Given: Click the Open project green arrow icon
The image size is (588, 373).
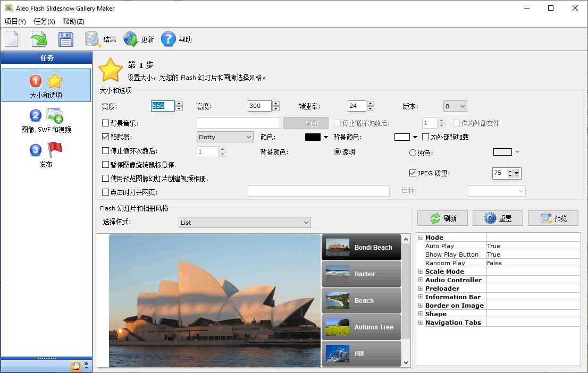Looking at the screenshot, I should [38, 39].
